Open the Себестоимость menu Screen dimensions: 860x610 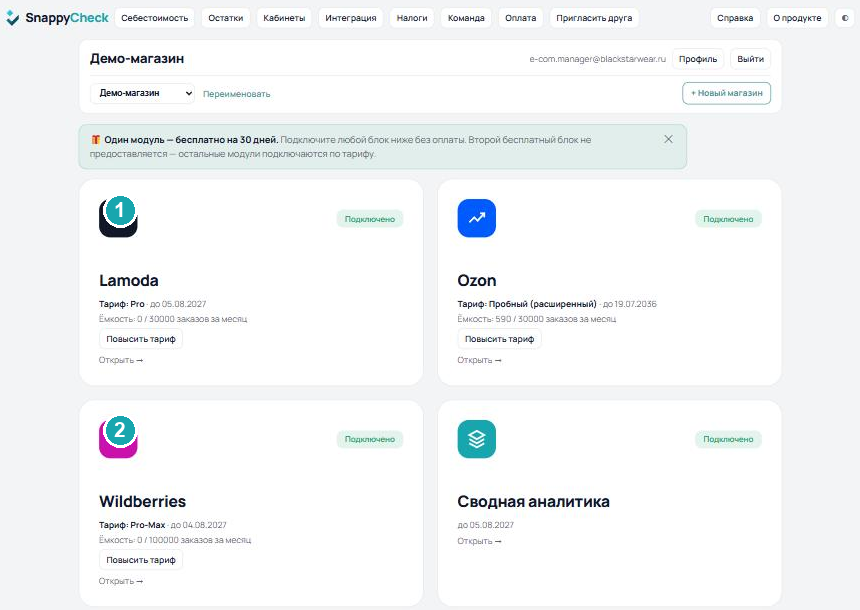155,18
